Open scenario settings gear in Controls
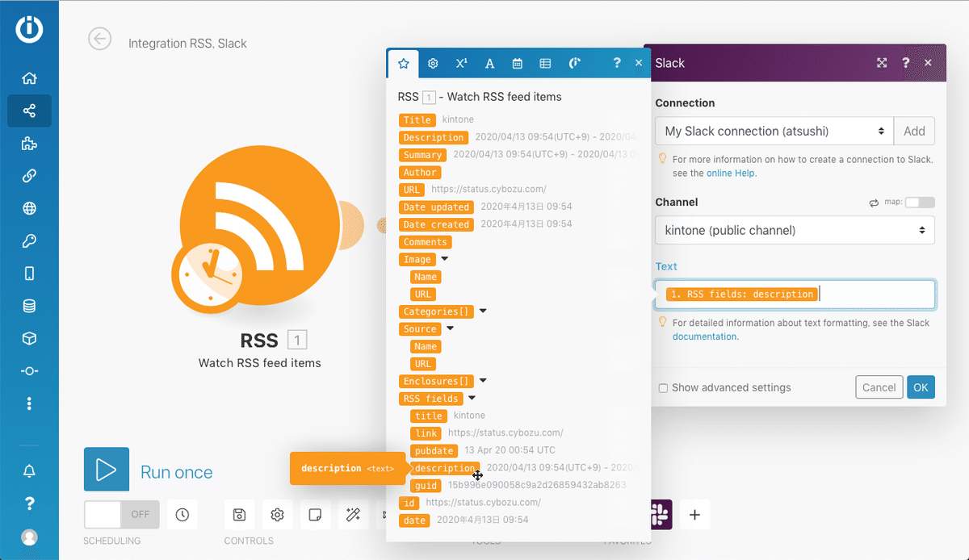969x560 pixels. (x=277, y=514)
